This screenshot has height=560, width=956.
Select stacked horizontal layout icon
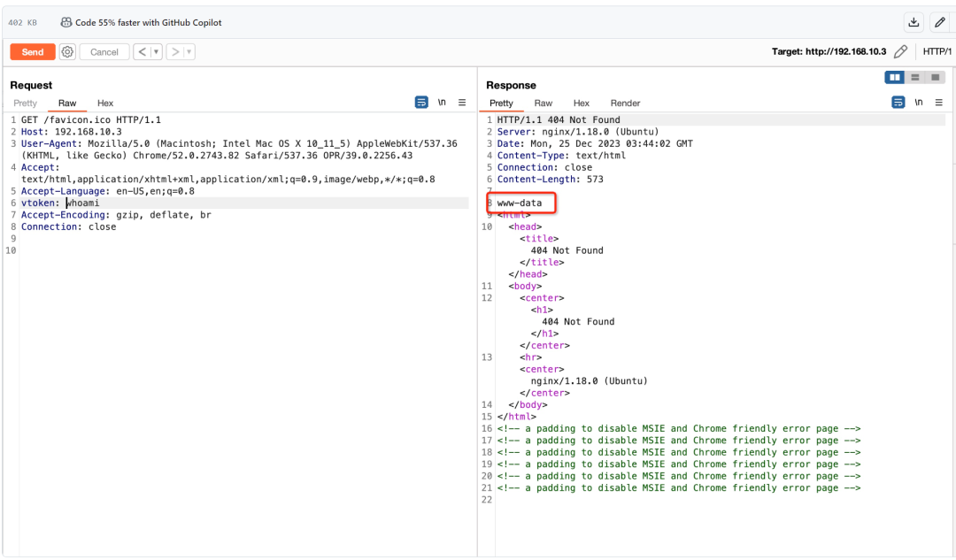pyautogui.click(x=914, y=77)
